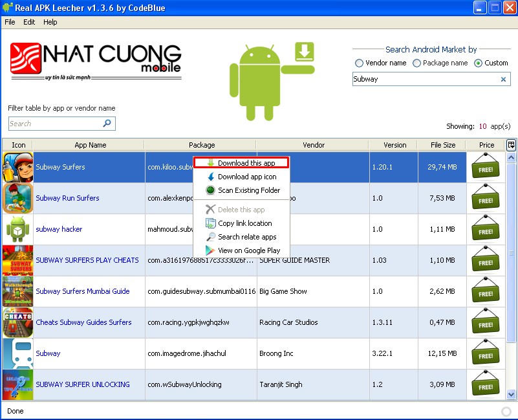This screenshot has width=518, height=420.
Task: Click vendor Big Game Show cell
Action: click(x=313, y=291)
